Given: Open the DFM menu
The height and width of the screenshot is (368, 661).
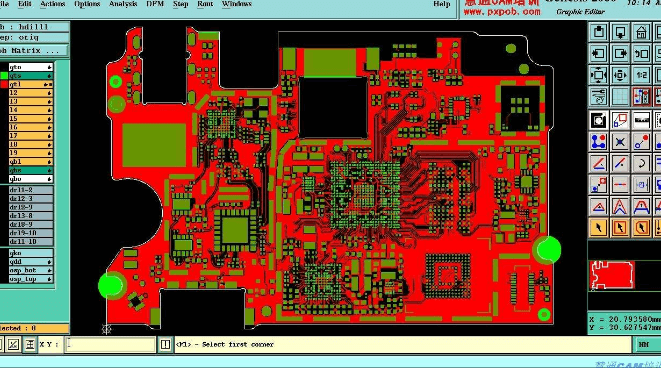Looking at the screenshot, I should 155,4.
